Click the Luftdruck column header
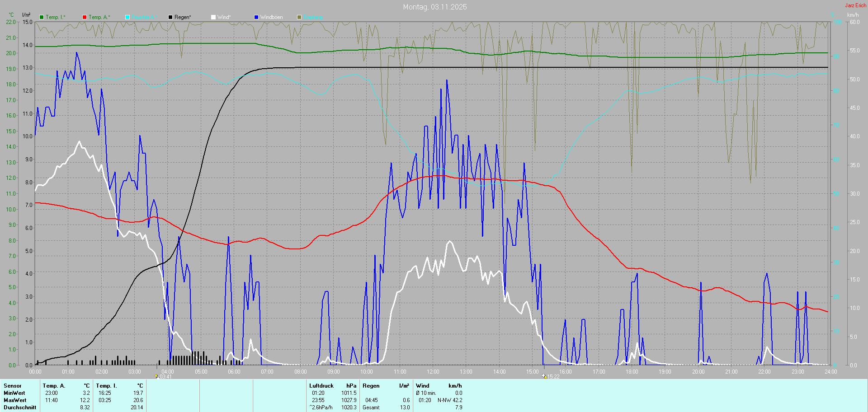Viewport: 868px width, 412px height. coord(321,386)
